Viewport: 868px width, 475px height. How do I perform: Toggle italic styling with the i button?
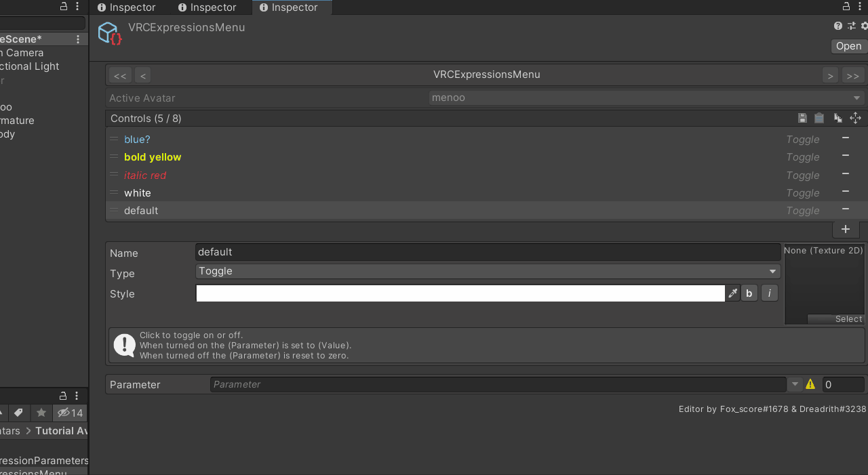(x=769, y=293)
